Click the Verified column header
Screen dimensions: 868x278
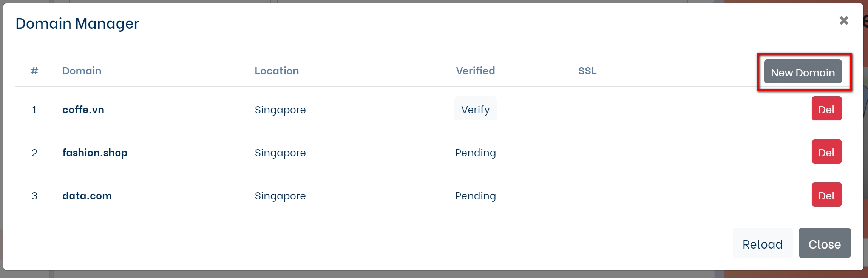coord(475,71)
